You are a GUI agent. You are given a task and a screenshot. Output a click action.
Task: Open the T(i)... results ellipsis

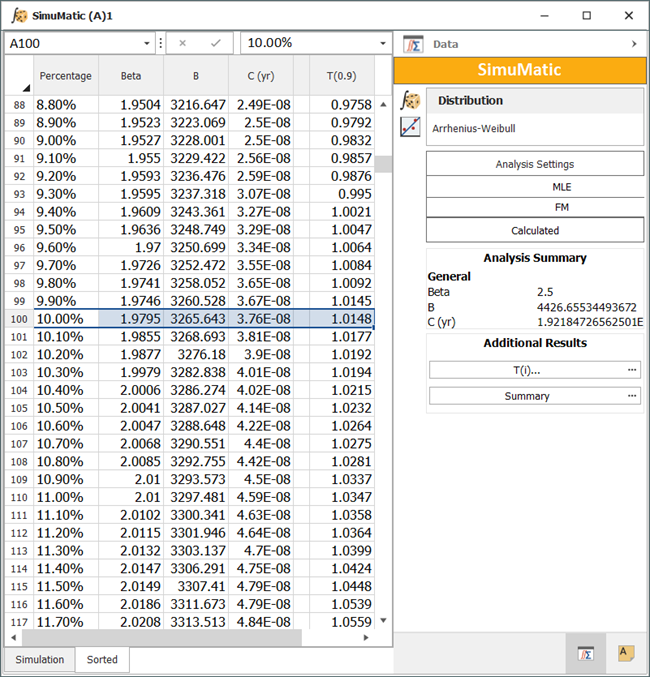pos(632,370)
